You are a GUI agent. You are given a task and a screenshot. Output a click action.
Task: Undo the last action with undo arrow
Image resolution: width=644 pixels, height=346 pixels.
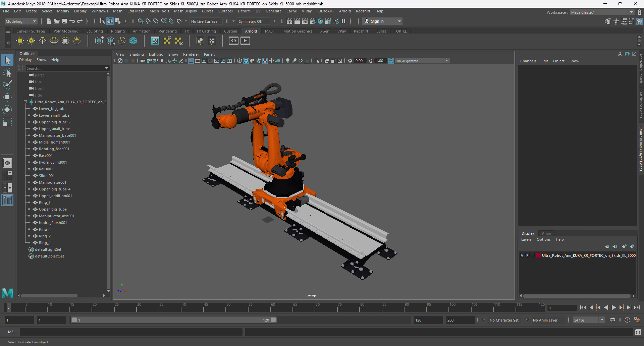tap(72, 21)
